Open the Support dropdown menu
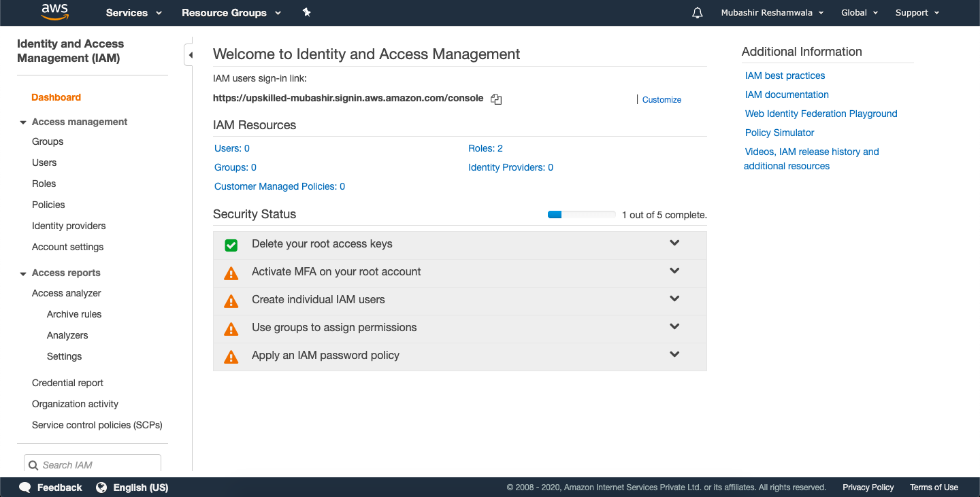 917,13
